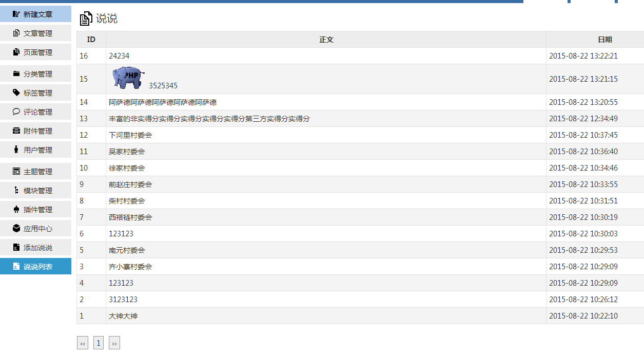Click the 评论管理 speech bubble icon
This screenshot has width=644, height=353.
[x=16, y=112]
